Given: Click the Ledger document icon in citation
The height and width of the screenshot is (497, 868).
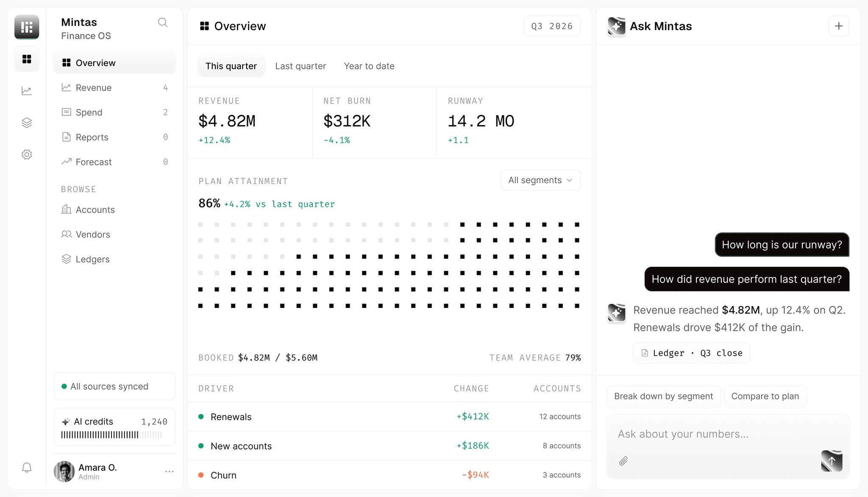Looking at the screenshot, I should 645,353.
